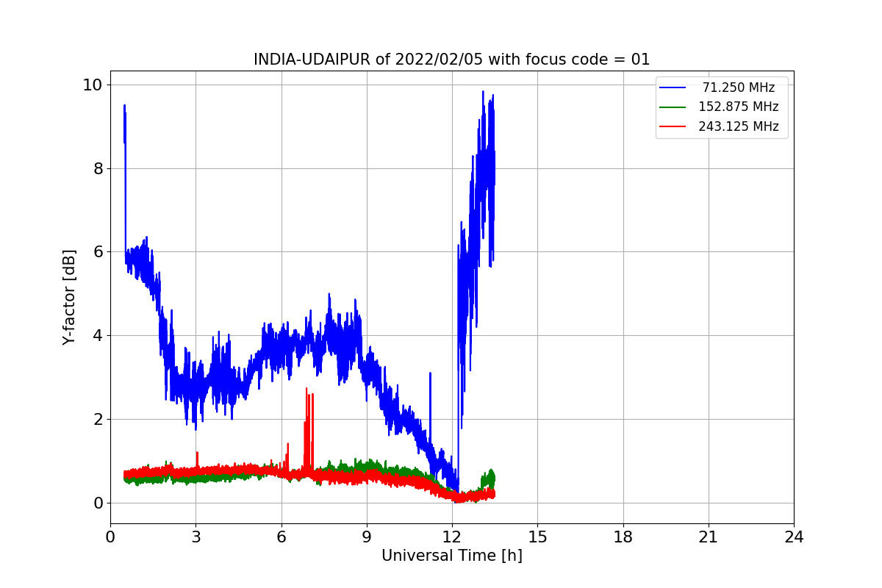Click the red legend line sample
Viewport: 882px width, 588px height.
(x=673, y=126)
